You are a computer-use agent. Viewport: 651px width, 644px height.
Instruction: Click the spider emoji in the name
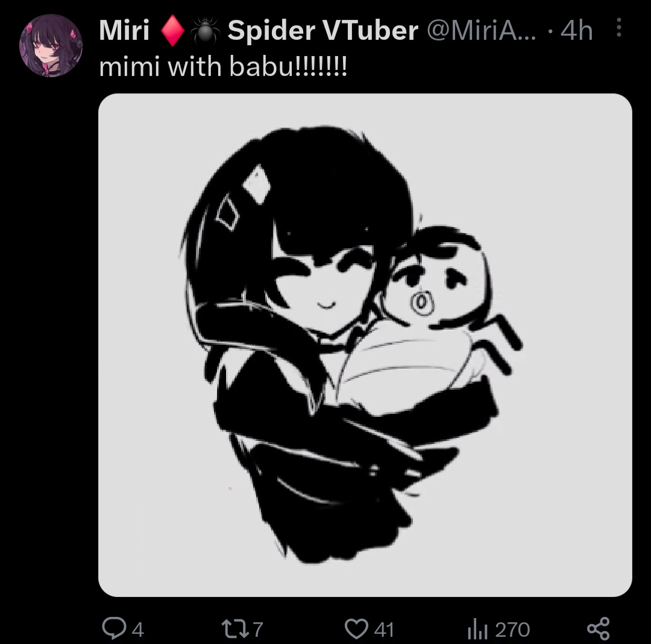[206, 30]
